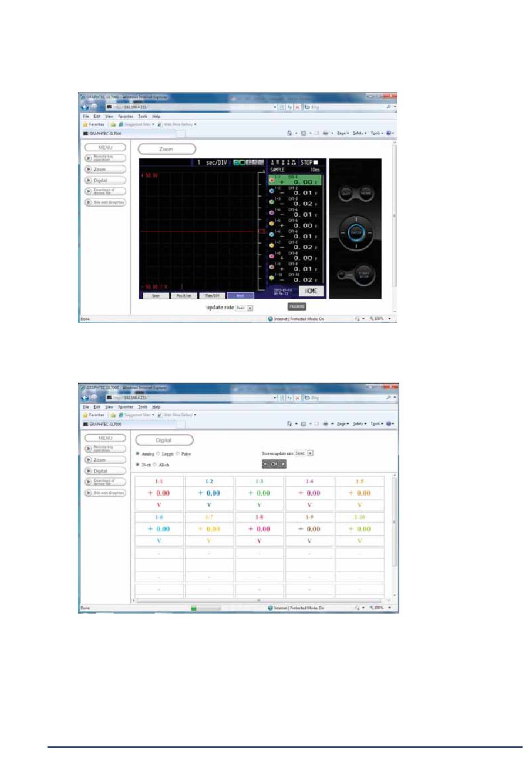532x762 pixels.
Task: Click the round ENTER key on the remote panel
Action: tap(356, 232)
